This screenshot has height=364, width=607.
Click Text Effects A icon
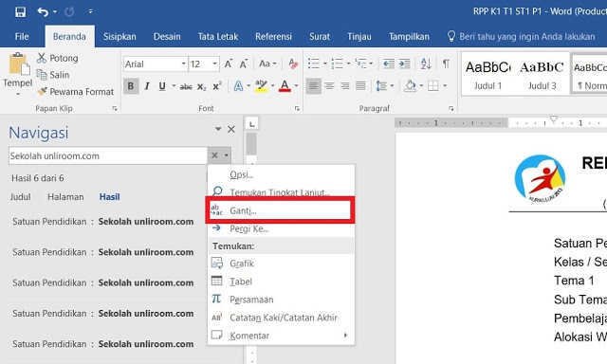click(x=238, y=86)
